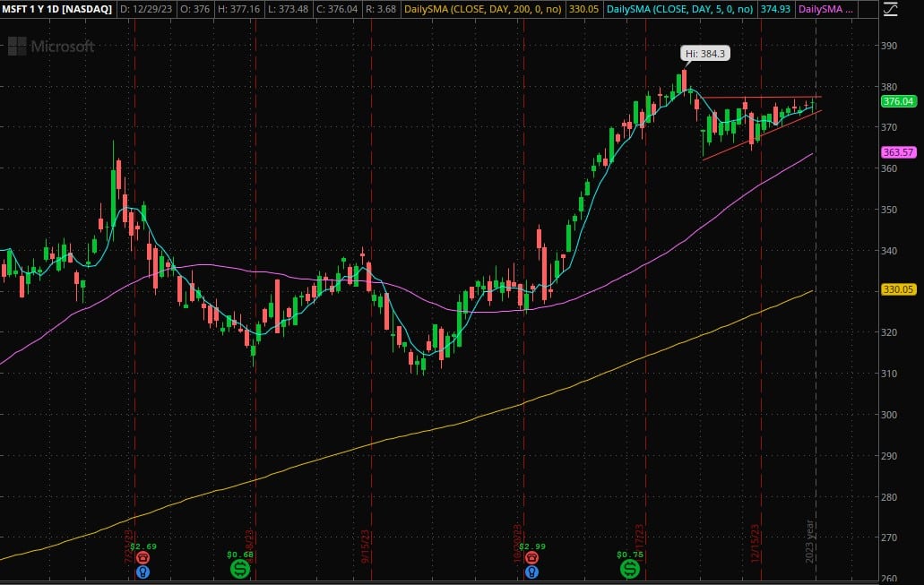The image size is (924, 585).
Task: Select the high value H: 377.16
Action: [238, 9]
